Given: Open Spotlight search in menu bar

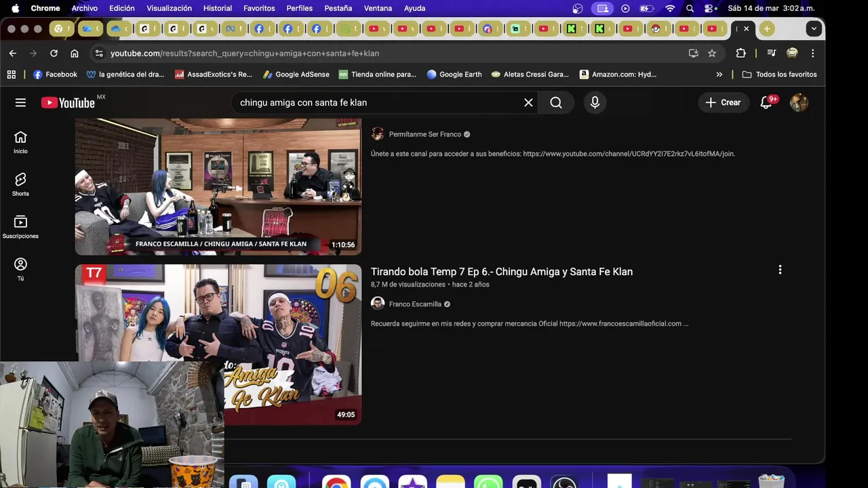Looking at the screenshot, I should pyautogui.click(x=690, y=8).
